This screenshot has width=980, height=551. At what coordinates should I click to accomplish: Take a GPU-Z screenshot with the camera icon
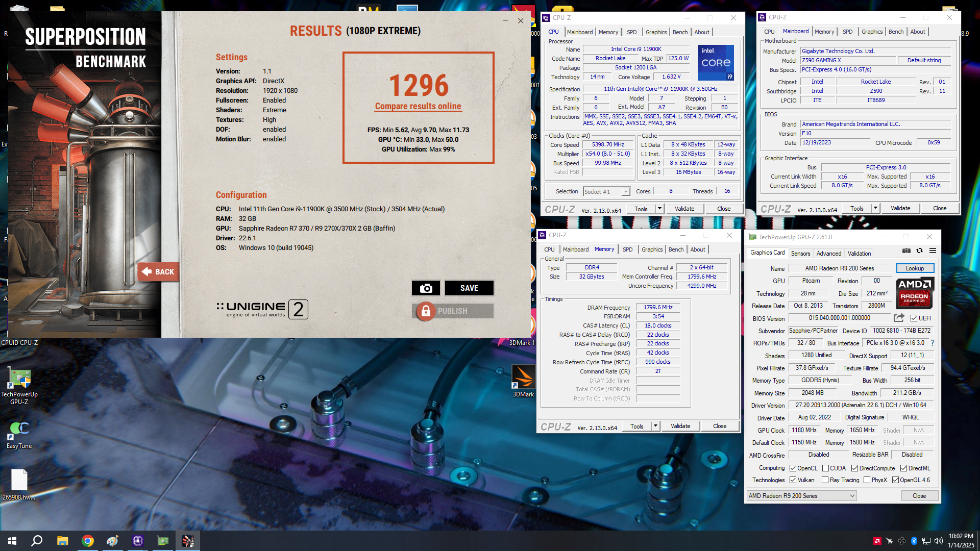point(906,251)
